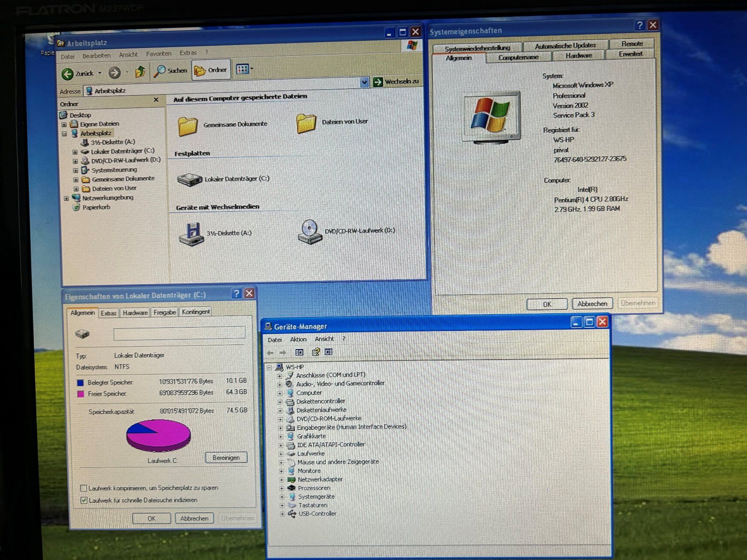Select Audio-, Video- und Gamecontroller icon

[x=289, y=384]
